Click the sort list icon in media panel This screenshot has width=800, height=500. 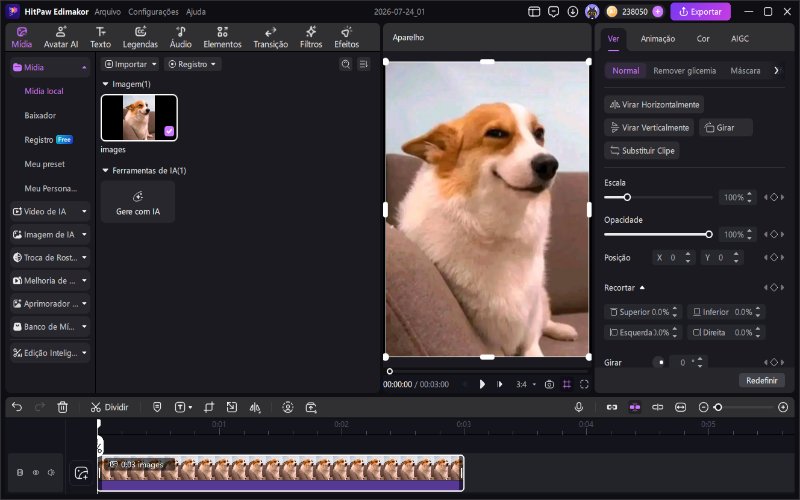click(363, 64)
